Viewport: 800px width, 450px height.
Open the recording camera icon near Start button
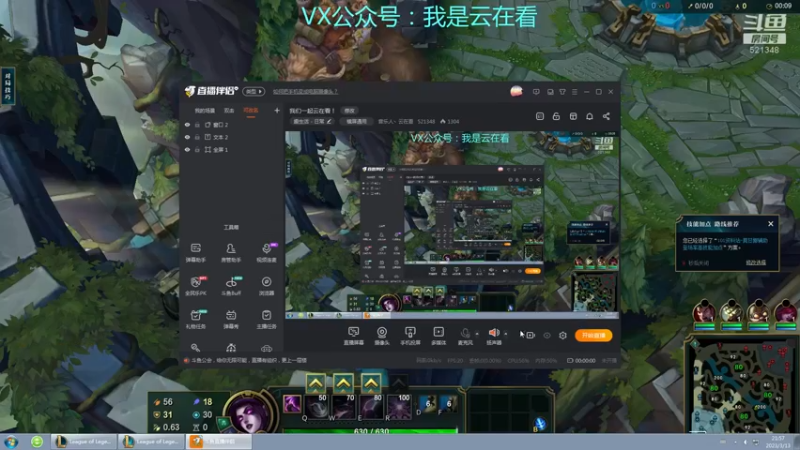[531, 335]
